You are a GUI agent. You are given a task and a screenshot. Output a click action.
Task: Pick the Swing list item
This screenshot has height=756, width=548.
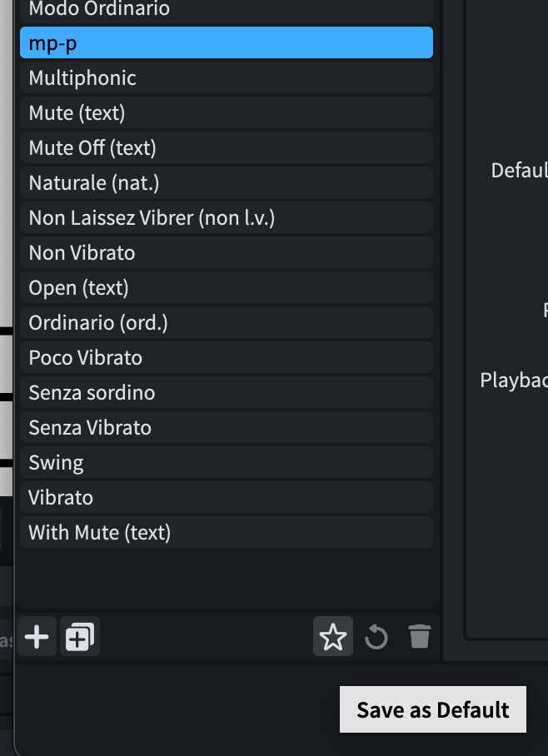226,463
